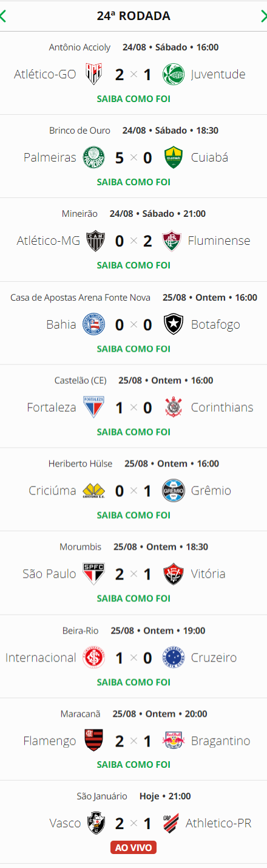Click the 'AO VIVO' live badge

[133, 847]
